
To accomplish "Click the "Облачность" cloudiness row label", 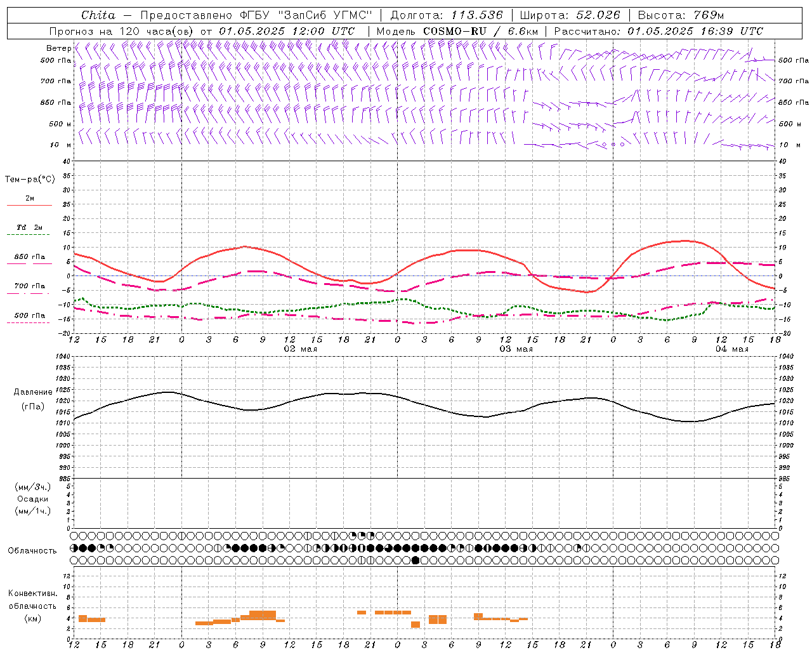I will coord(32,551).
